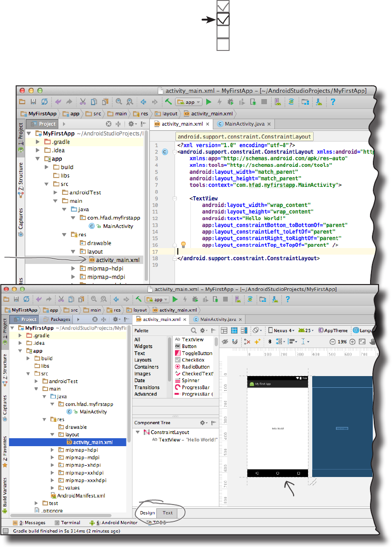Zoom in on the design canvas
392x548 pixels.
[352, 342]
